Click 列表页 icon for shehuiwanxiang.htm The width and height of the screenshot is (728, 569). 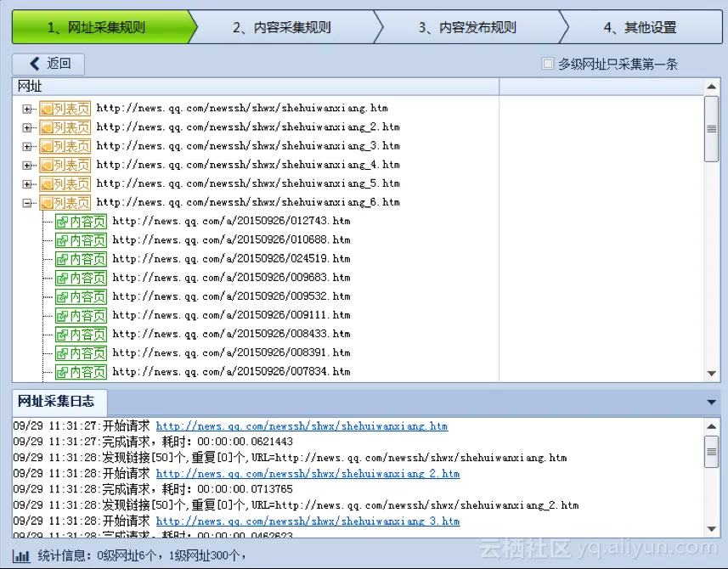pyautogui.click(x=65, y=109)
